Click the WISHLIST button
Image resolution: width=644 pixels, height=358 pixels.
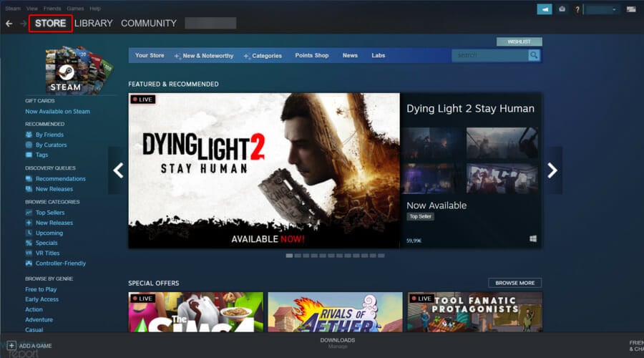[x=519, y=42]
